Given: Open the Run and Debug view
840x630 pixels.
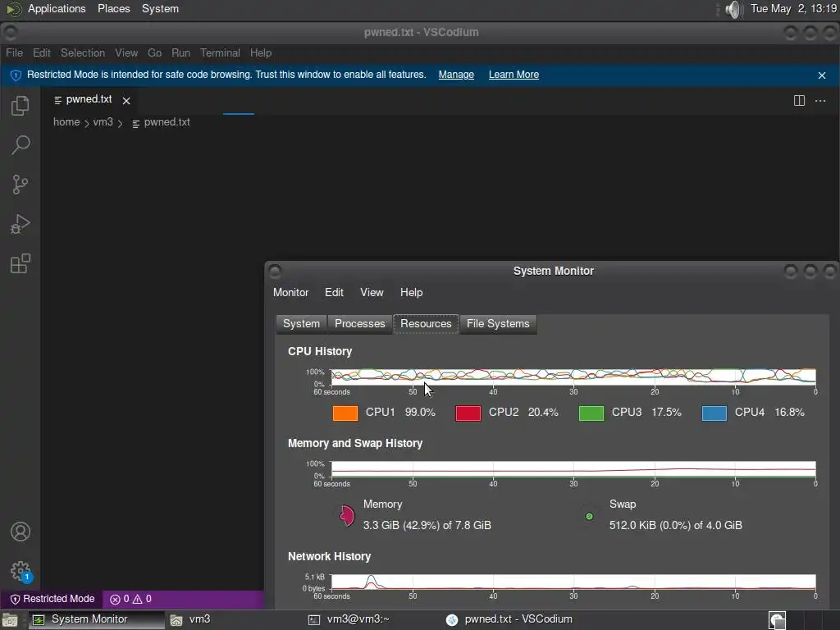Looking at the screenshot, I should tap(21, 224).
